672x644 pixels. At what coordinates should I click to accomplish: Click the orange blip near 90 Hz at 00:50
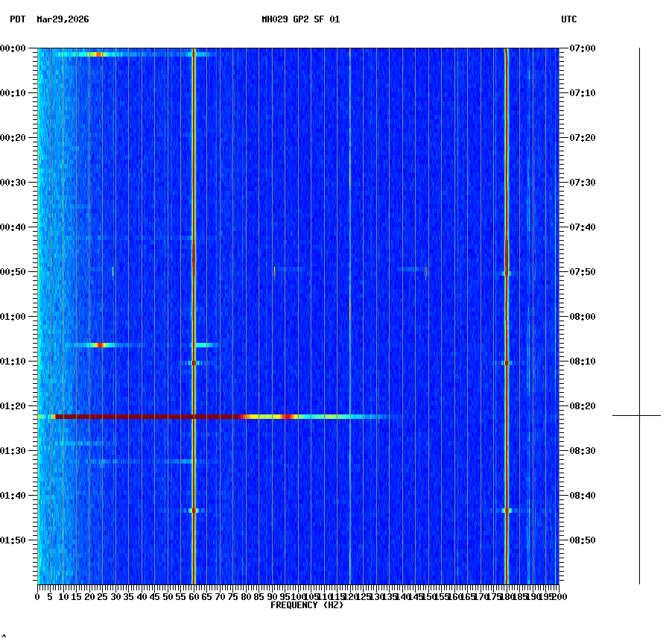coord(273,271)
